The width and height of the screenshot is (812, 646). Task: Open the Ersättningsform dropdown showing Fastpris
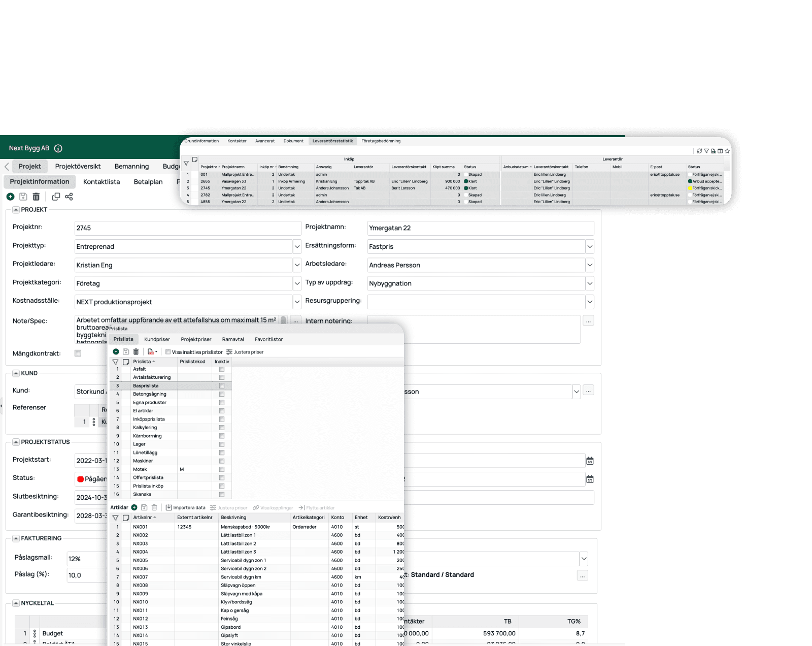pyautogui.click(x=590, y=247)
